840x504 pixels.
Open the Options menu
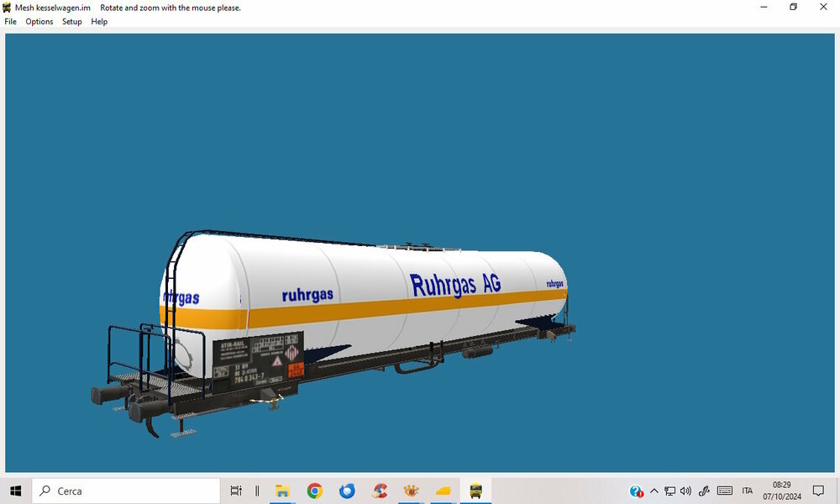[x=39, y=22]
